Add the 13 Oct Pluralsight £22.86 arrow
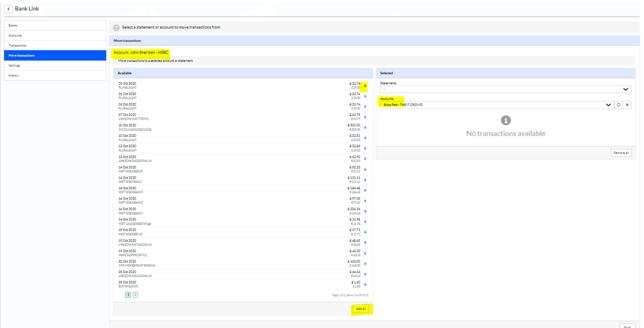This screenshot has height=328, width=644. (x=365, y=148)
